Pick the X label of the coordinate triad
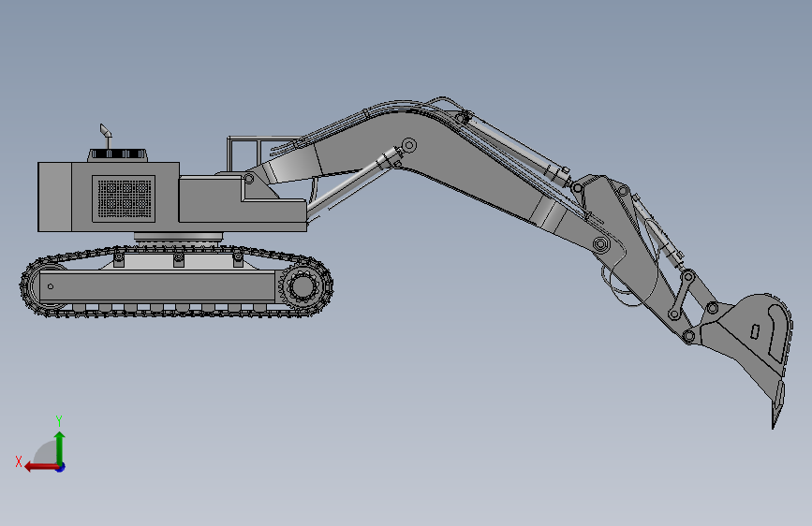 (19, 461)
